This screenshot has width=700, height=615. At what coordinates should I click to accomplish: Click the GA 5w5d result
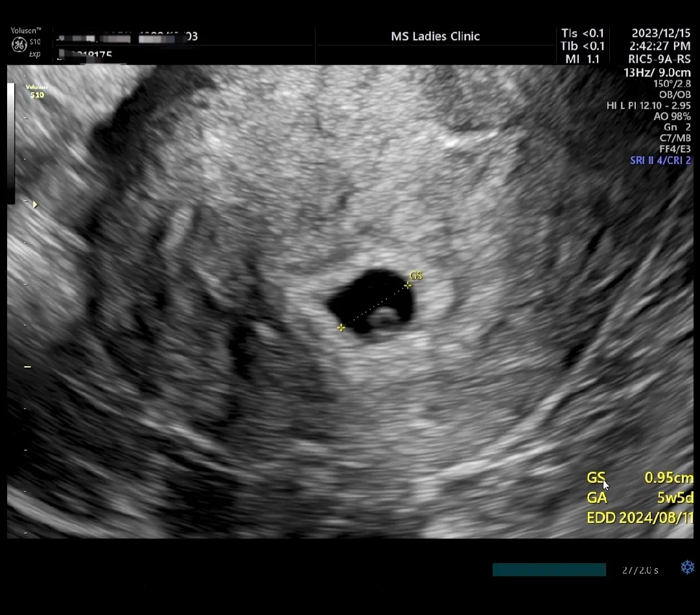pyautogui.click(x=640, y=498)
